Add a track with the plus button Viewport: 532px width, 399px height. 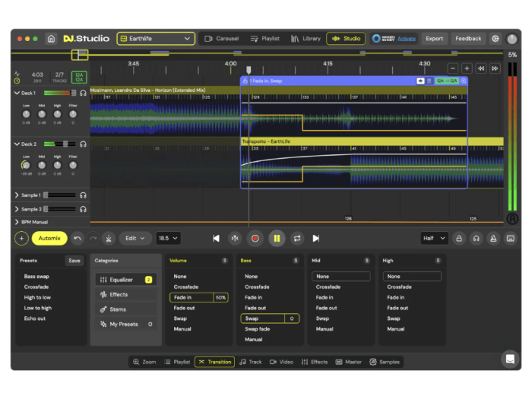coord(21,238)
